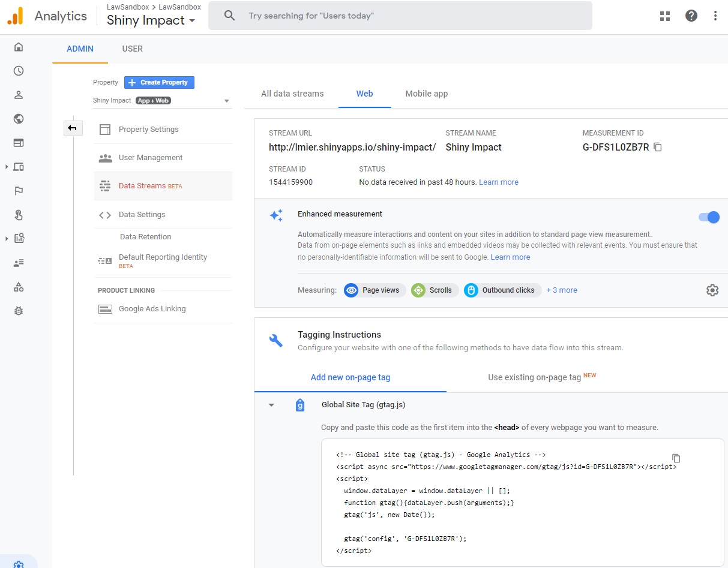This screenshot has height=568, width=728.
Task: Click the back arrow collapse button
Action: click(x=73, y=128)
